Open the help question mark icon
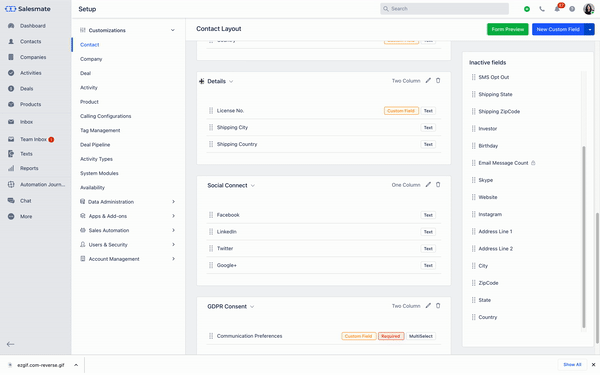The width and height of the screenshot is (600, 375). 572,9
